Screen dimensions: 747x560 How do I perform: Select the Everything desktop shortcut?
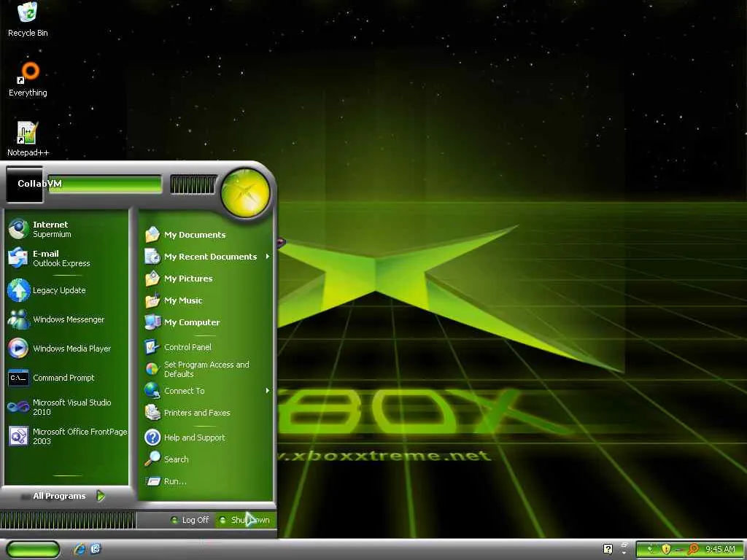click(x=28, y=79)
